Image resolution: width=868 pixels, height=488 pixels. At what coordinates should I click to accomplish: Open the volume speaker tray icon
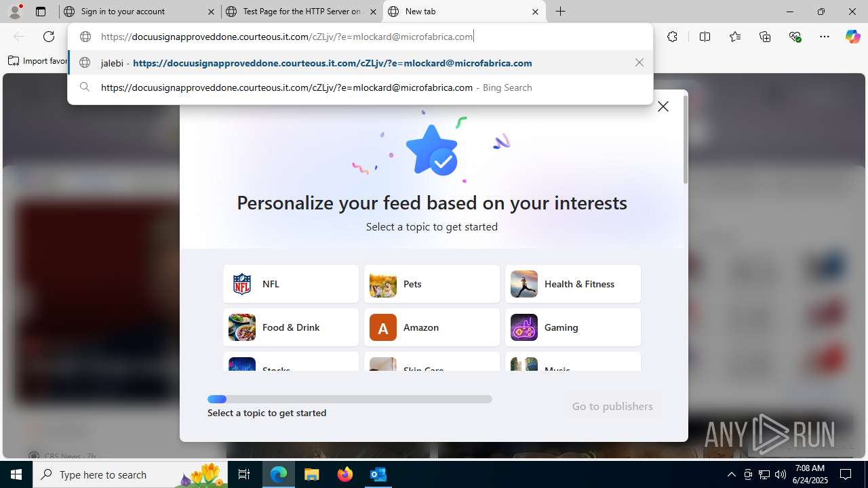[781, 474]
